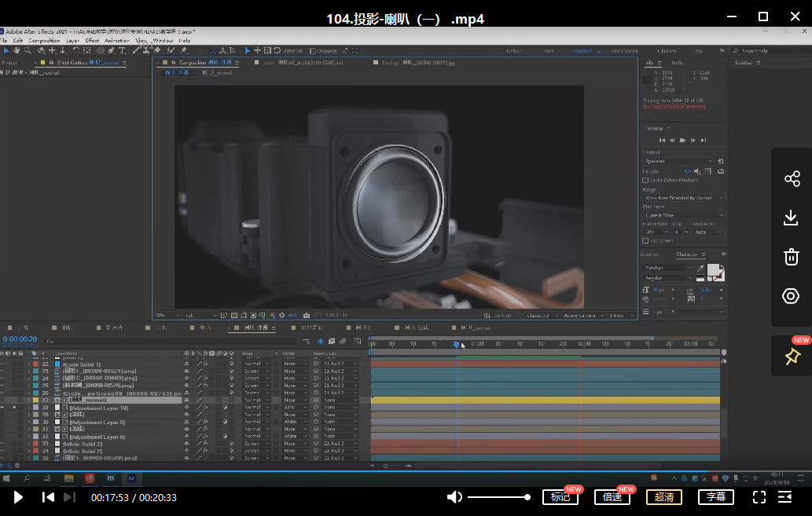Toggle include video eye icon in Preview

pyautogui.click(x=687, y=171)
